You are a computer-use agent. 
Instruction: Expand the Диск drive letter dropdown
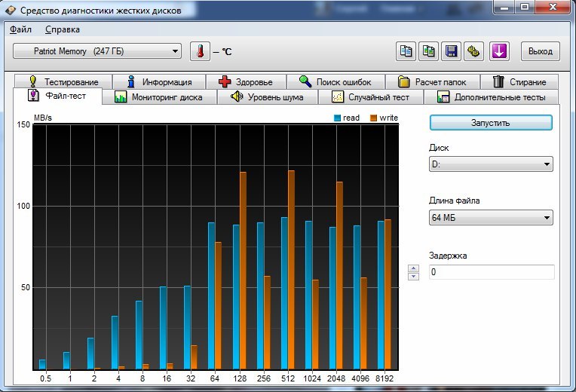(x=491, y=164)
